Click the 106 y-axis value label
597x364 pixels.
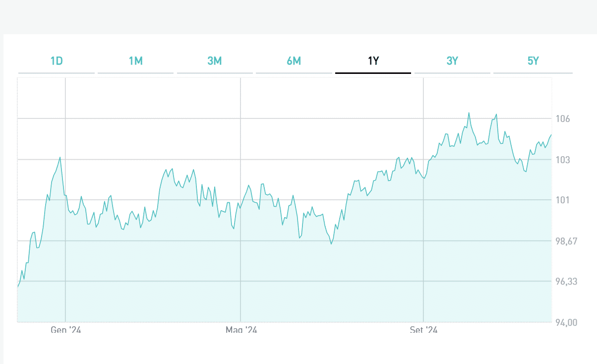click(563, 119)
